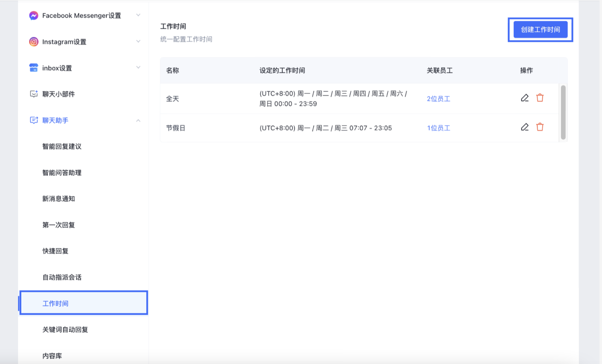The height and width of the screenshot is (364, 602).
Task: Select 关键词自动回复 in the sidebar
Action: 65,330
